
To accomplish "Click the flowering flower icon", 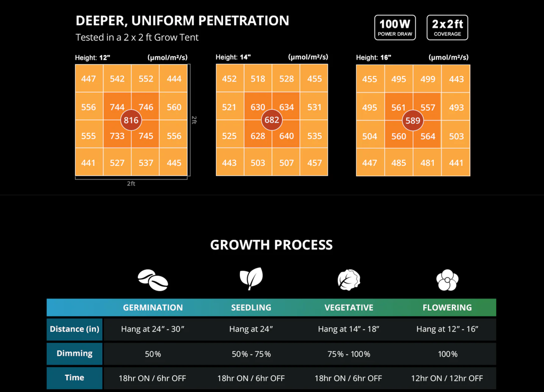I will [x=447, y=279].
